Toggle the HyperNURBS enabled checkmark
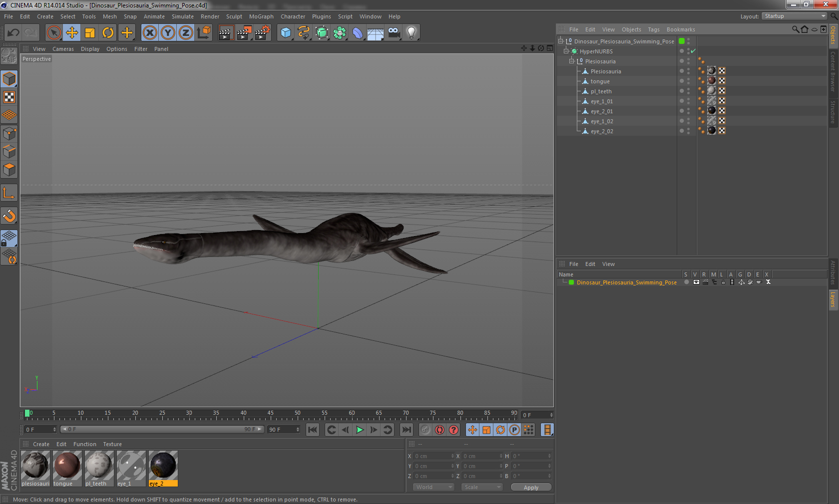This screenshot has height=504, width=839. pos(693,51)
